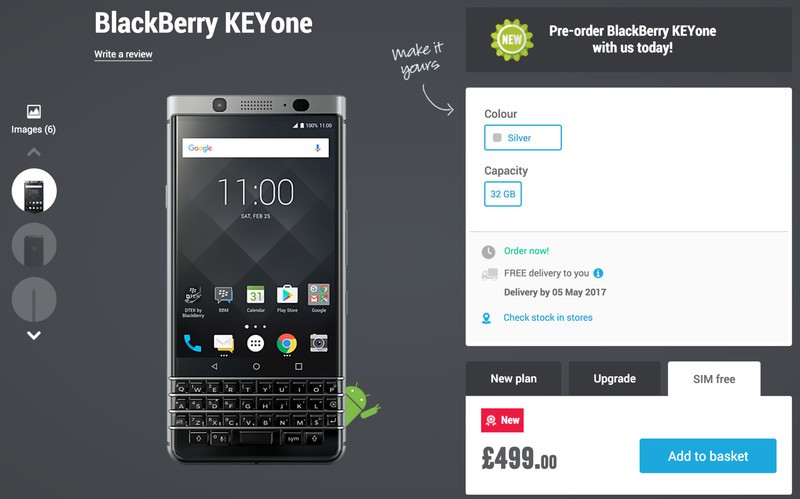
Task: Show previous thumbnails with up chevron
Action: (34, 152)
